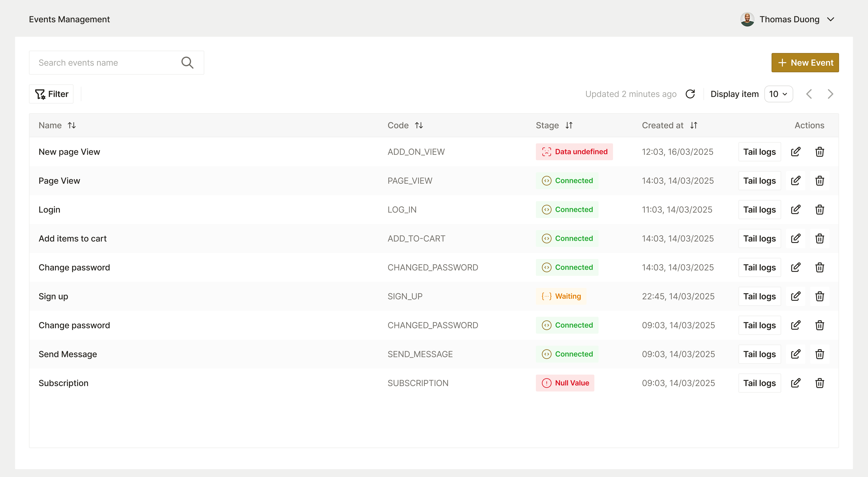
Task: Sort events by Created at column
Action: pyautogui.click(x=694, y=125)
